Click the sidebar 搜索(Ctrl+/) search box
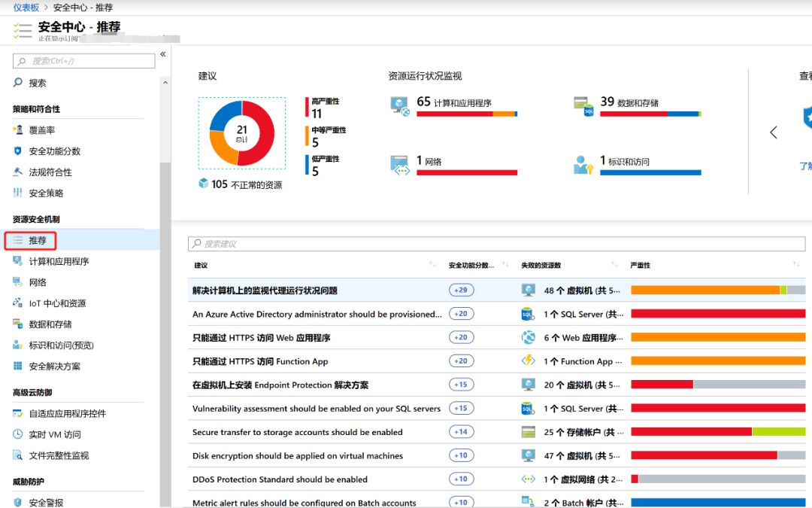Image resolution: width=812 pixels, height=508 pixels. [x=84, y=61]
